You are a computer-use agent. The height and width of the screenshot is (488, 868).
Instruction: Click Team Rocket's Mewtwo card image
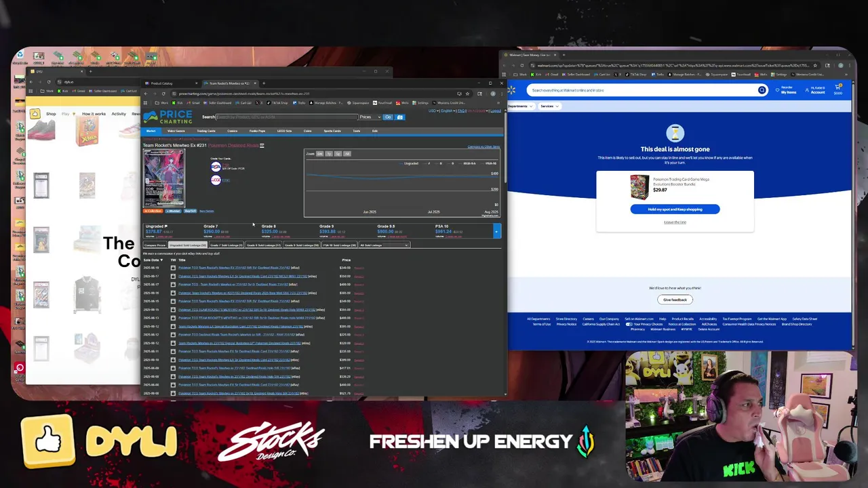tap(163, 178)
